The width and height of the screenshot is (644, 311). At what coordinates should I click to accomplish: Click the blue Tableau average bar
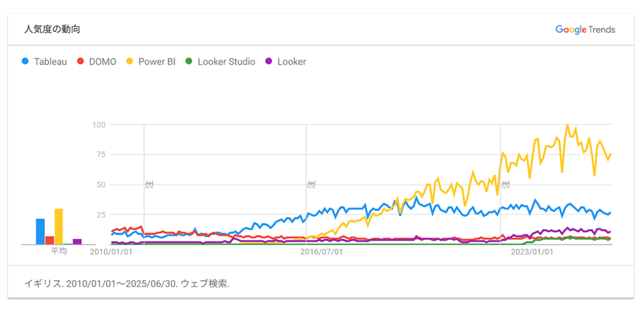[x=40, y=232]
